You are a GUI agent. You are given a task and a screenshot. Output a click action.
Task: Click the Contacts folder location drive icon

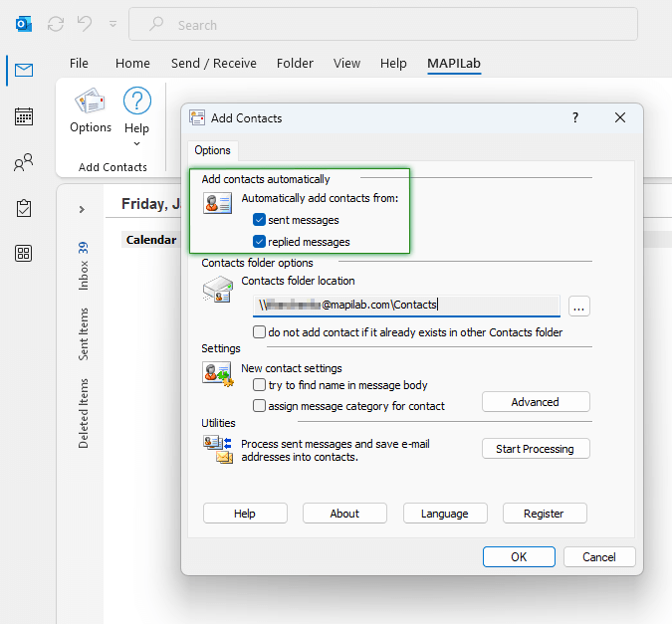(x=217, y=290)
